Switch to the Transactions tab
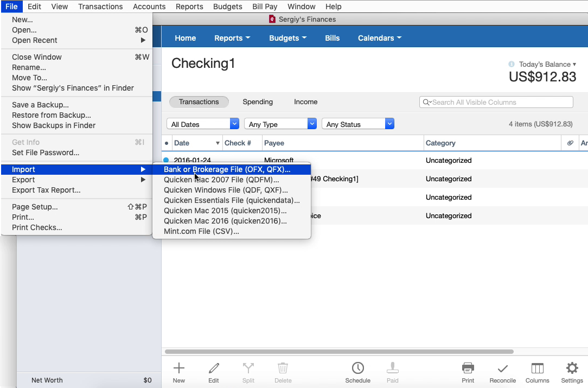Screen dimensions: 588x388 point(199,101)
